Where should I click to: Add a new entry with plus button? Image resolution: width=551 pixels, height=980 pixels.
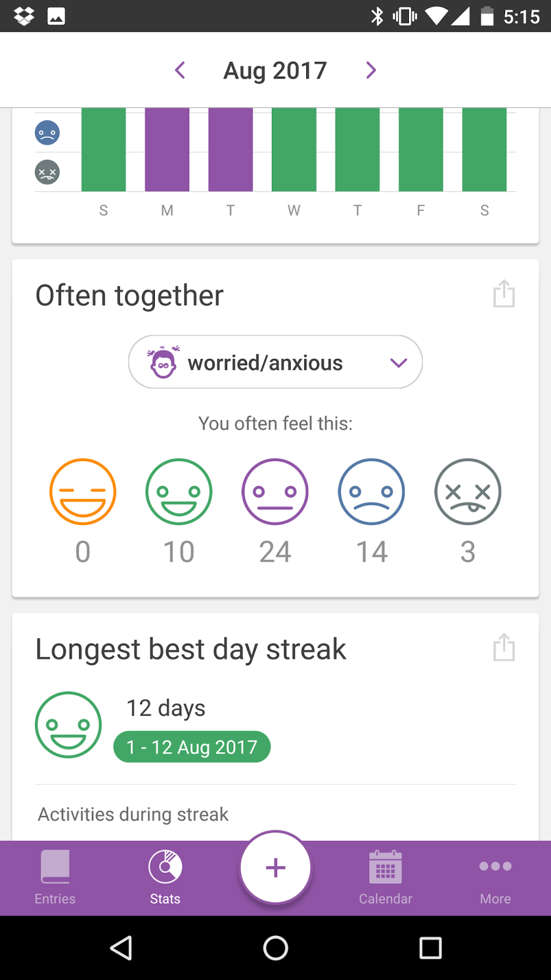[275, 867]
